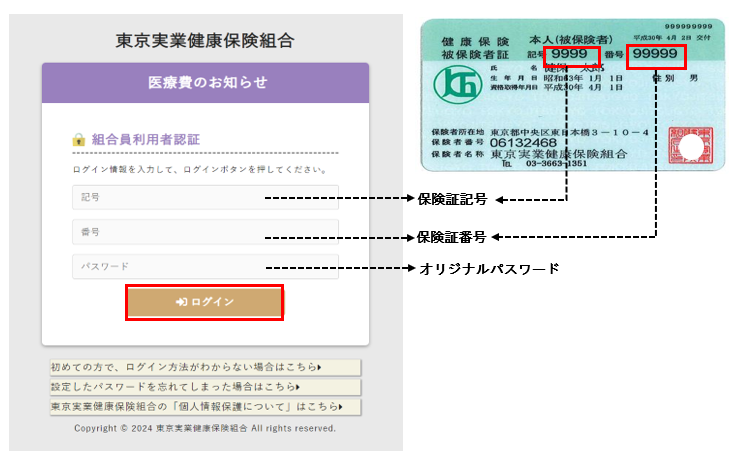Click the red seal stamp on the card
This screenshot has width=733, height=471.
(x=691, y=145)
